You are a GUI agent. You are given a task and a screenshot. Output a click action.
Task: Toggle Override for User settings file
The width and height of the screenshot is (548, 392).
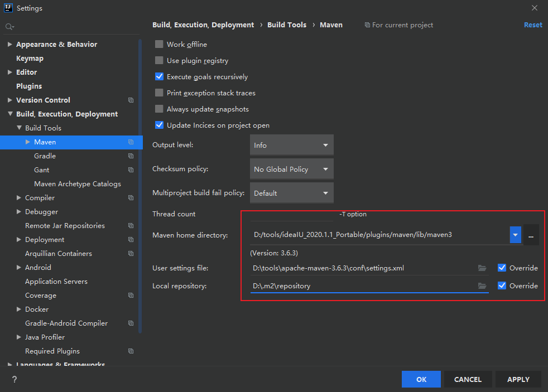pos(502,268)
